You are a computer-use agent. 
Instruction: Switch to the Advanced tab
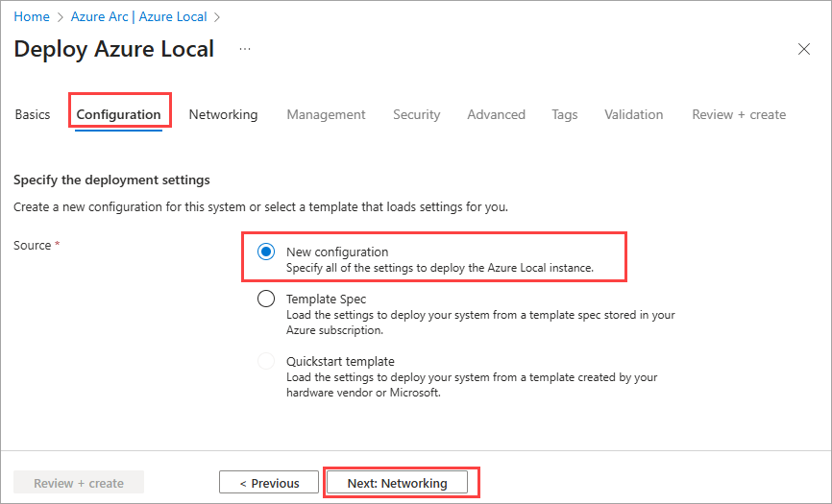pos(496,114)
